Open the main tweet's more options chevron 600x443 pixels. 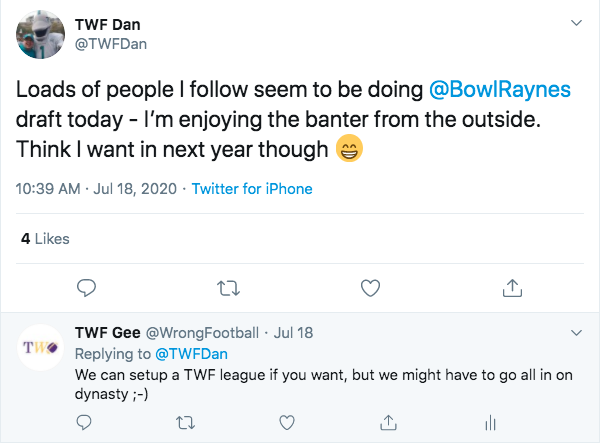[576, 21]
